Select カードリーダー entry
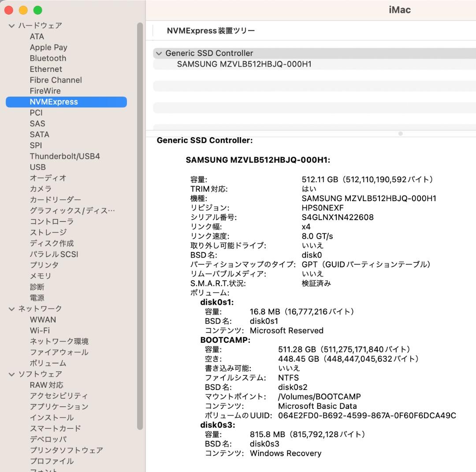 (x=56, y=200)
